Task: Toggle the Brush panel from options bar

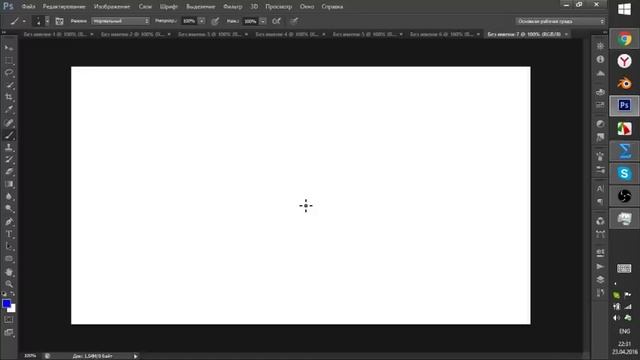Action: [x=59, y=21]
